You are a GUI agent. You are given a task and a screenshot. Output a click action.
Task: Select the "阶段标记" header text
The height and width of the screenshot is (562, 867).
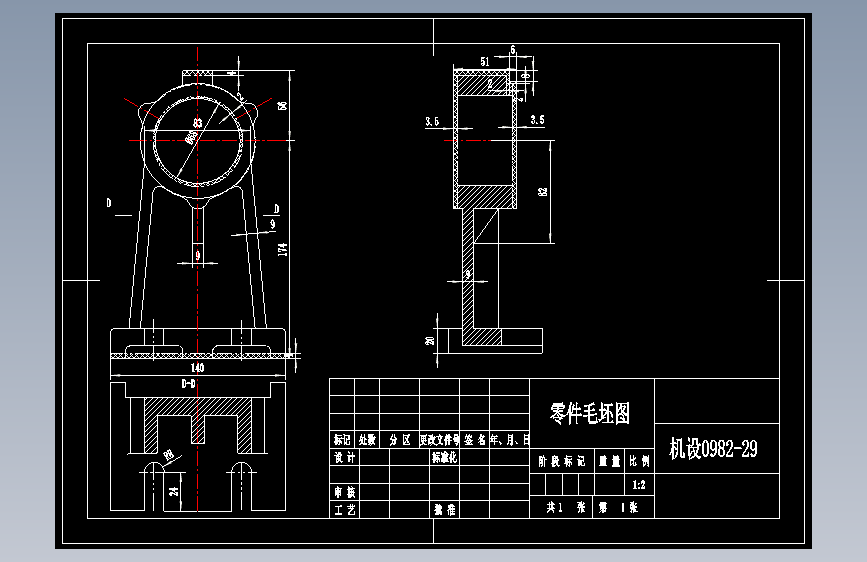[562, 461]
